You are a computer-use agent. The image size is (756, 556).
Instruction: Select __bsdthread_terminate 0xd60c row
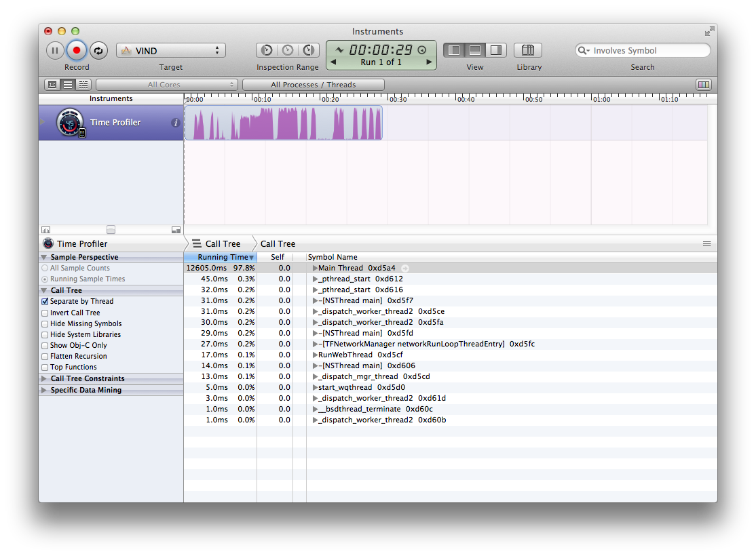(451, 409)
